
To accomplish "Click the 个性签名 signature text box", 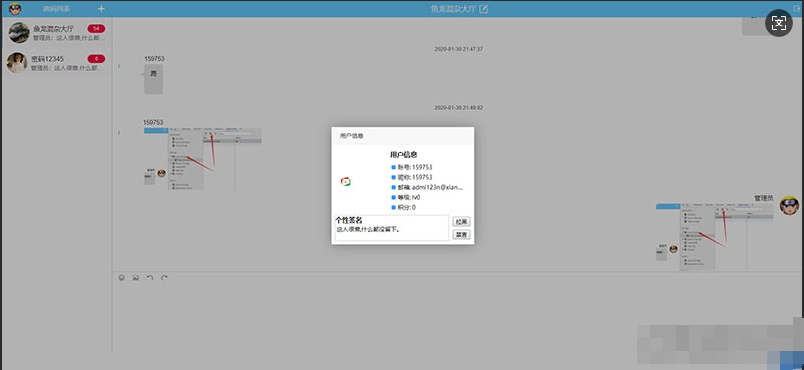I will 392,228.
